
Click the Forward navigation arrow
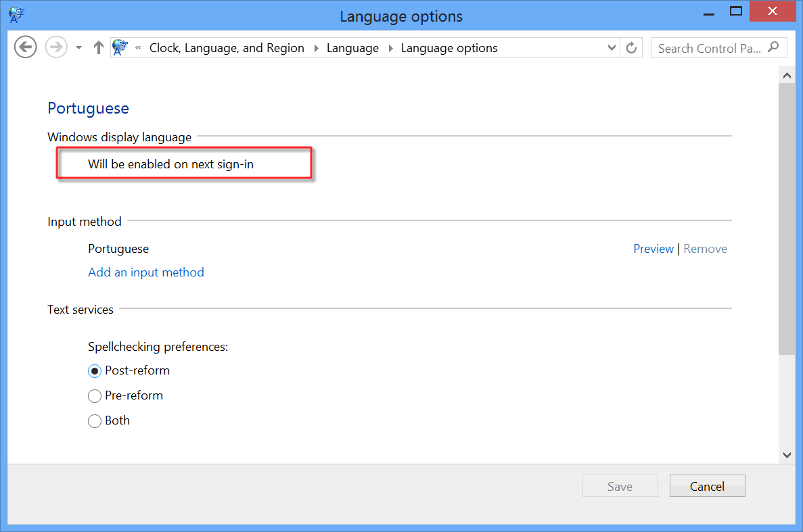[x=56, y=47]
